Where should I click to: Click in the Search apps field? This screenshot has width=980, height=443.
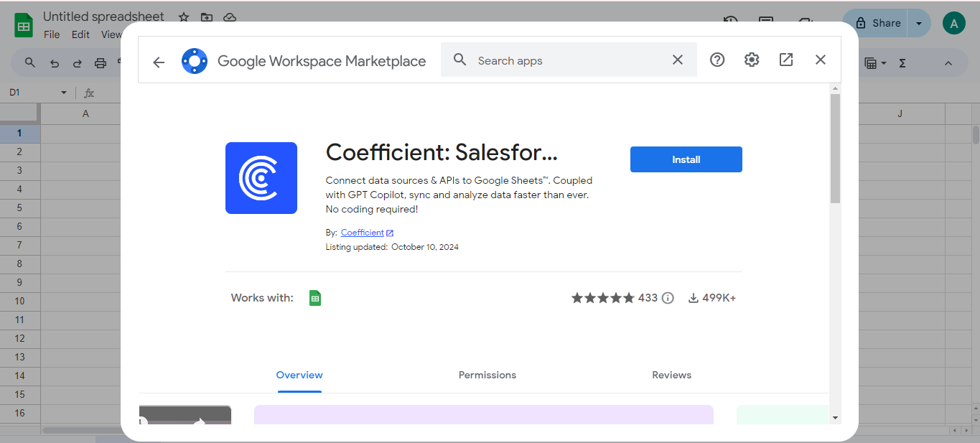pyautogui.click(x=567, y=60)
